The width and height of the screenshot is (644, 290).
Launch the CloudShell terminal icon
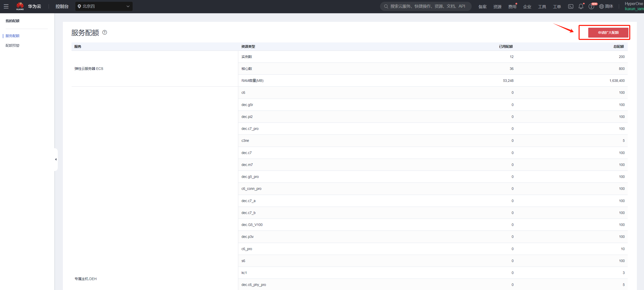point(571,6)
